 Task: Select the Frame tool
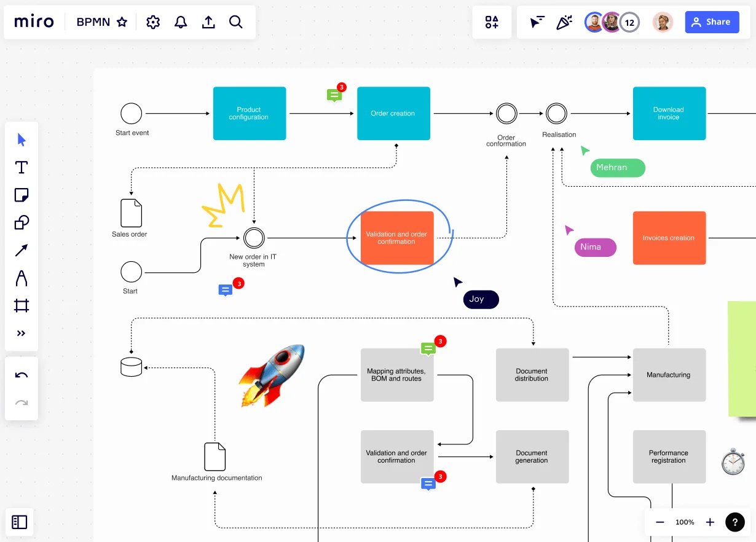(x=21, y=305)
